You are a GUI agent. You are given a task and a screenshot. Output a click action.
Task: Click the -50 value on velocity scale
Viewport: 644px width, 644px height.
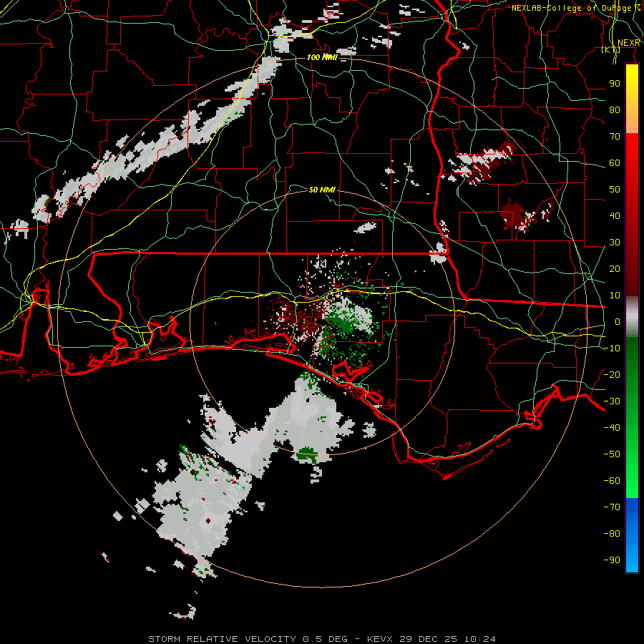612,454
